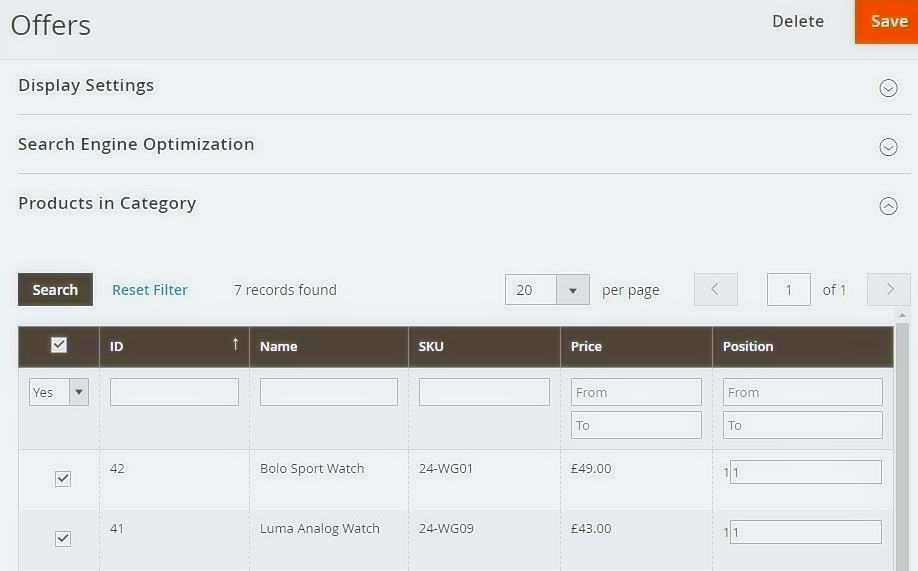
Task: Open the Yes filter dropdown
Action: tap(59, 392)
